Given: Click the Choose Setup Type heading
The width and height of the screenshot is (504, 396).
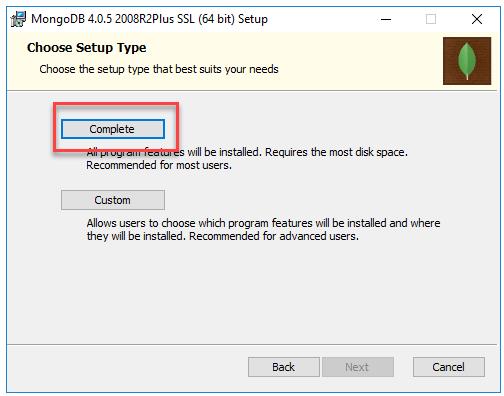Looking at the screenshot, I should click(87, 48).
